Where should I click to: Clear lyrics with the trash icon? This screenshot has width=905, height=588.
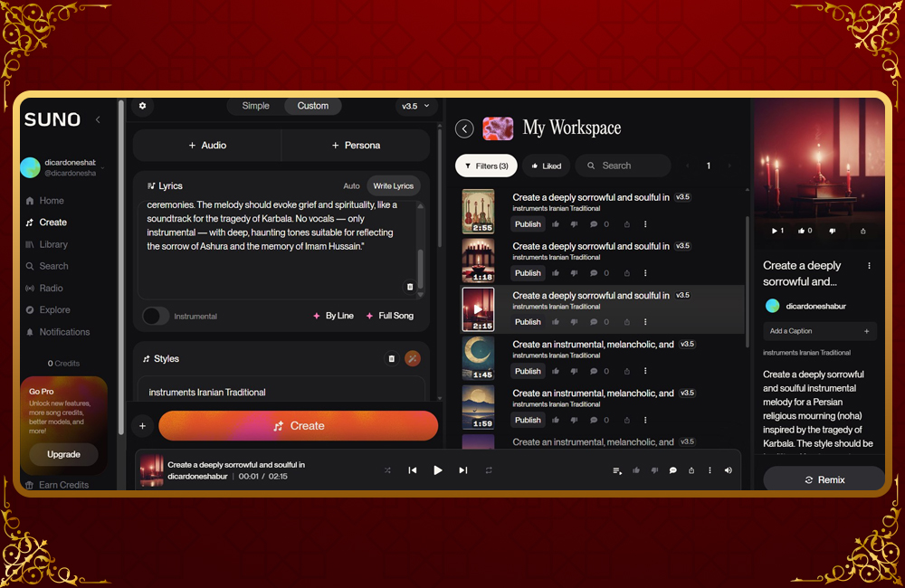(x=409, y=287)
